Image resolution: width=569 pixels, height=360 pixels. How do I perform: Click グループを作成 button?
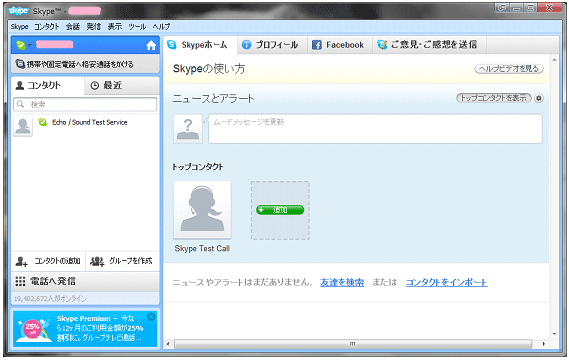tap(123, 261)
